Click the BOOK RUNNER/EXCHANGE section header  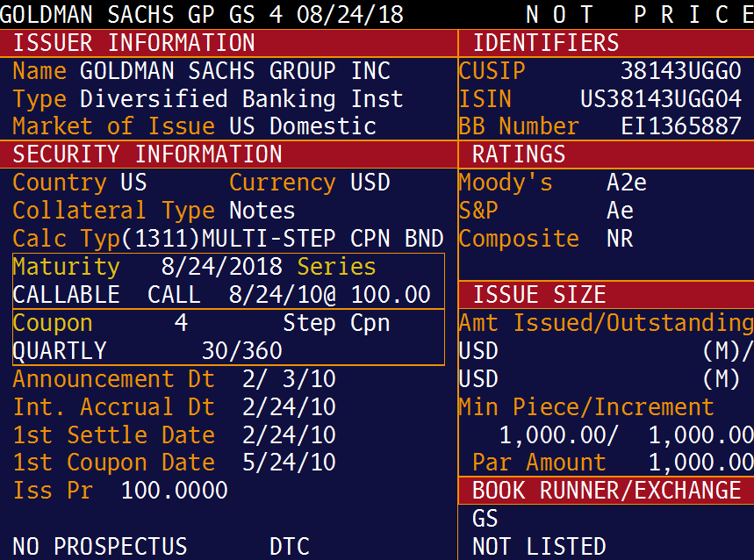tap(607, 491)
